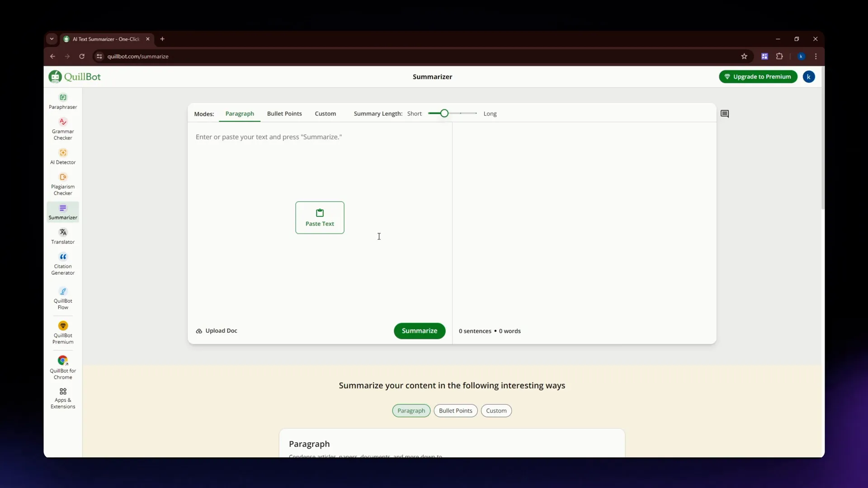Click the 'Short' length label
The height and width of the screenshot is (488, 868).
414,113
